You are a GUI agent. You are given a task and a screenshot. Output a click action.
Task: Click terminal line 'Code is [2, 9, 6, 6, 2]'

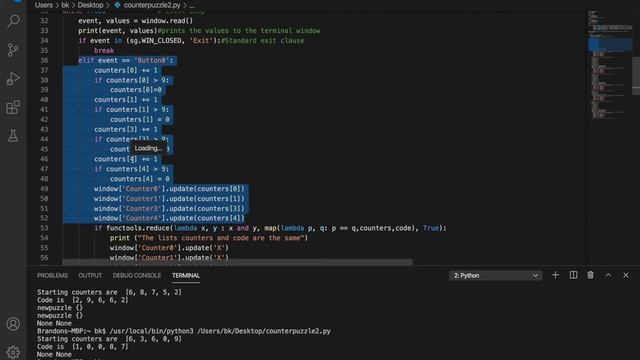point(82,300)
